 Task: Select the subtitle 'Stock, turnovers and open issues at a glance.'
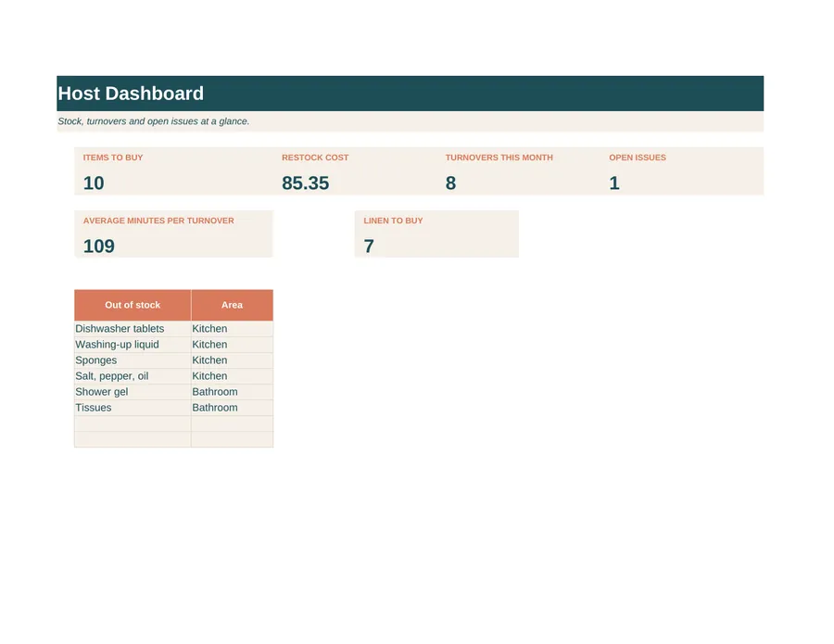(154, 121)
